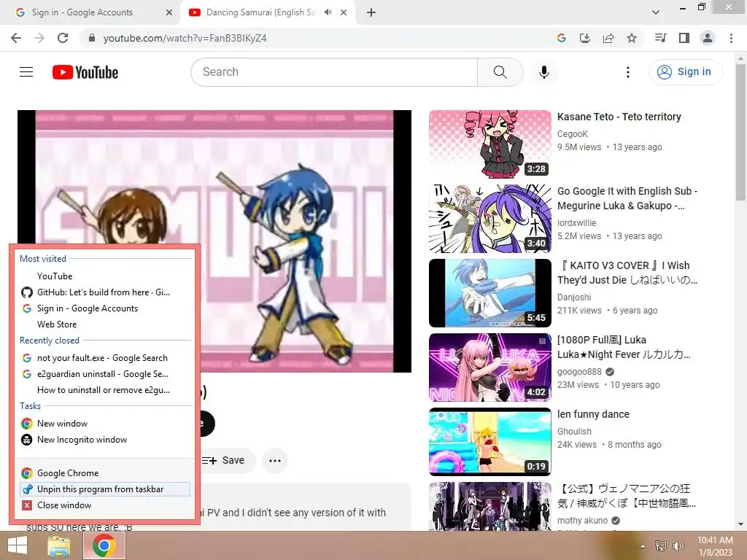
Task: Click the taskbar clock showing 10:41 AM
Action: pyautogui.click(x=715, y=546)
